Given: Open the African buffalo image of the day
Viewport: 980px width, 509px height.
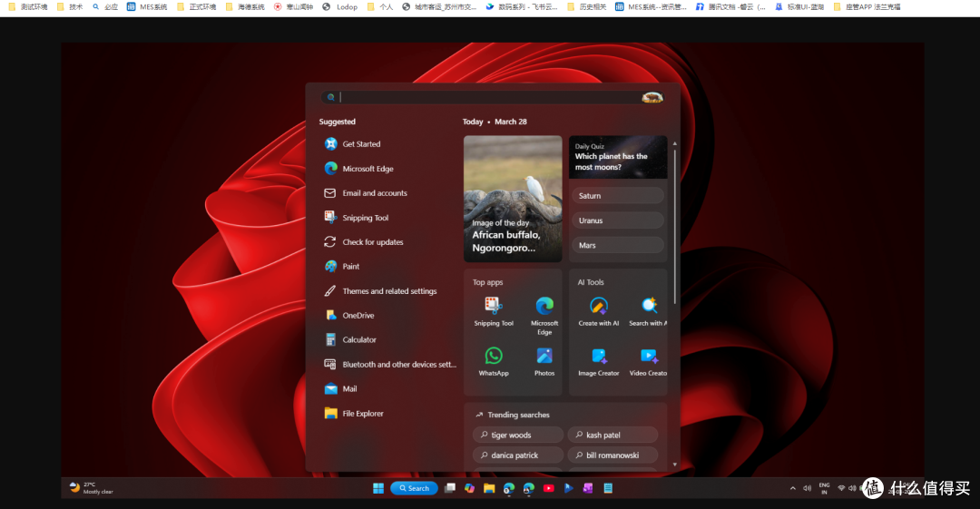Looking at the screenshot, I should [x=513, y=199].
